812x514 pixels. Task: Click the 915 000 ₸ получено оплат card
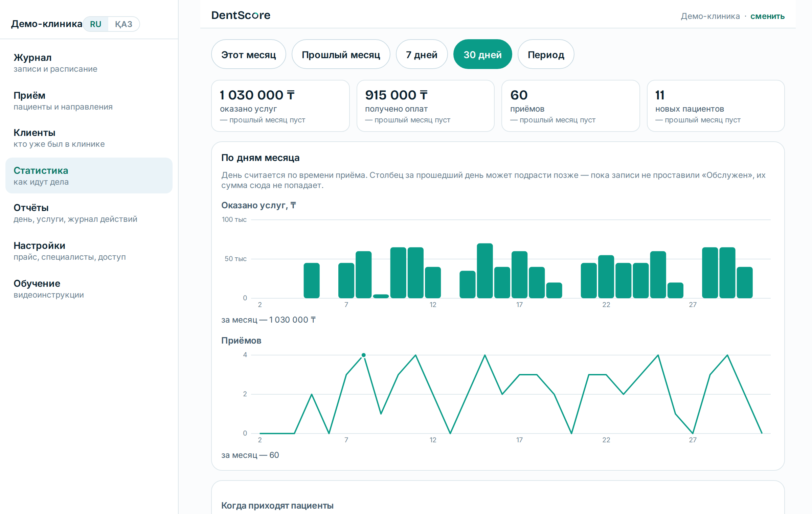tap(426, 106)
